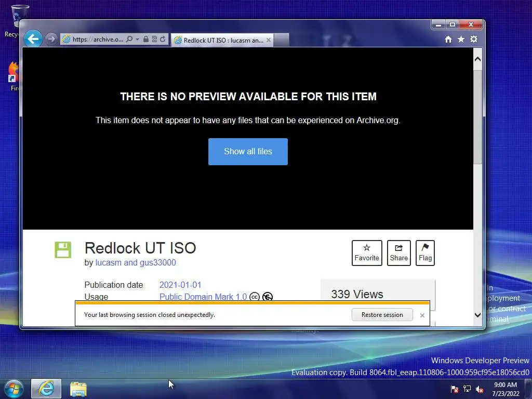532x399 pixels.
Task: Open the Public Domain Mark 1.0 link
Action: [203, 297]
